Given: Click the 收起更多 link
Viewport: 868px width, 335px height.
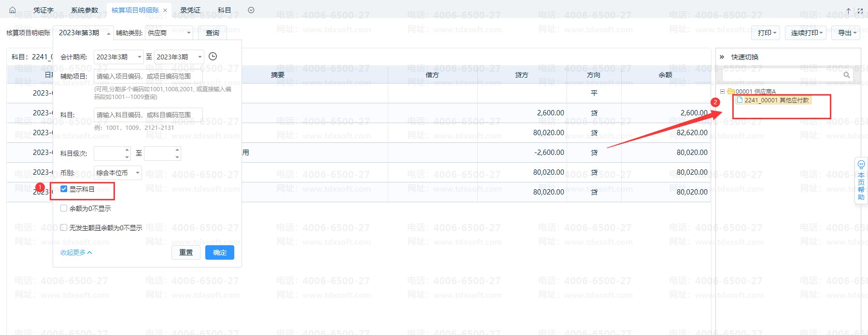Looking at the screenshot, I should pos(76,252).
